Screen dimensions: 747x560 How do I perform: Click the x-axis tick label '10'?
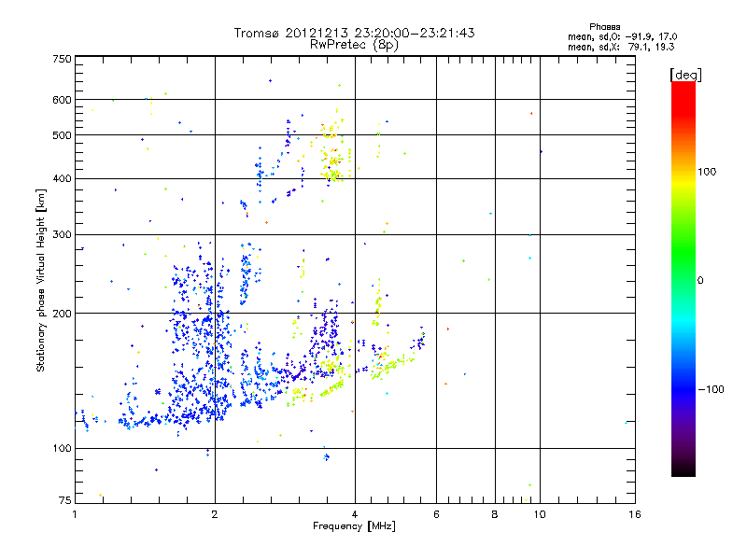[540, 514]
